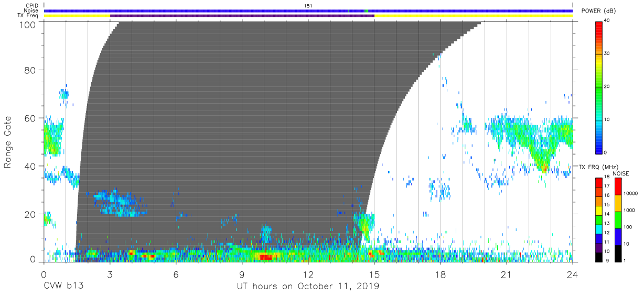
Task: Pick the red top NOISE legend swatch
Action: [617, 186]
